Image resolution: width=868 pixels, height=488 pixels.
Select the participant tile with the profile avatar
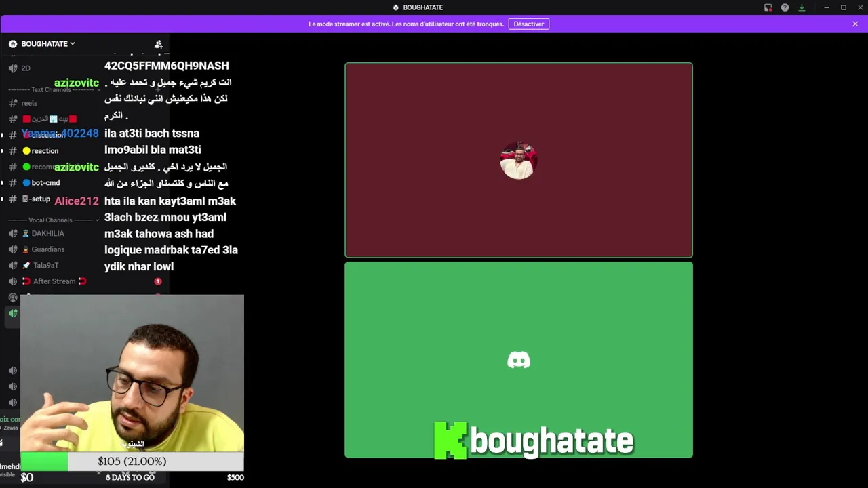coord(519,160)
